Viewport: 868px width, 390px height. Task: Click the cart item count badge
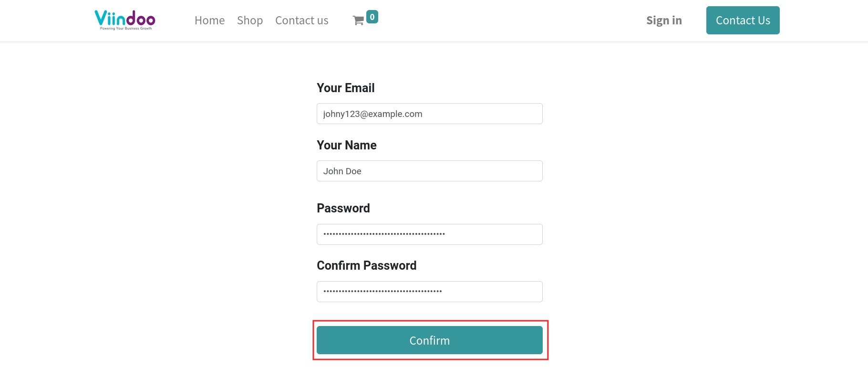pyautogui.click(x=372, y=17)
